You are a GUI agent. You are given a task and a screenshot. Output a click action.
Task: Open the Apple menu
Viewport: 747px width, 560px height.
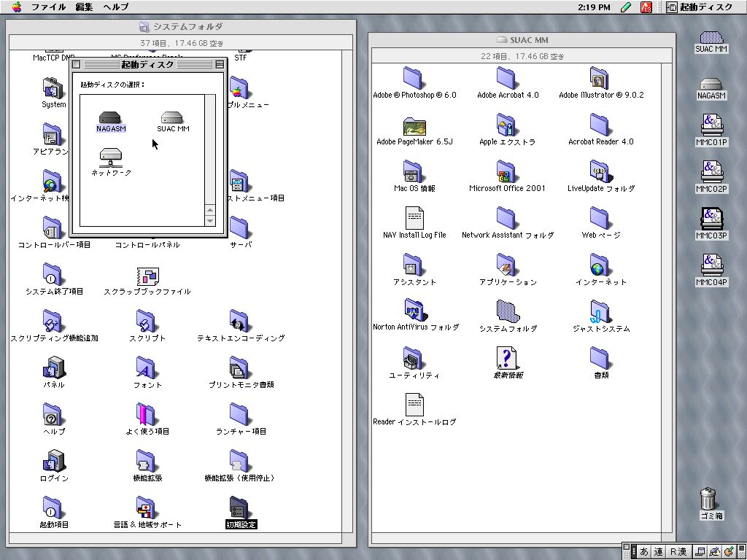pyautogui.click(x=18, y=7)
